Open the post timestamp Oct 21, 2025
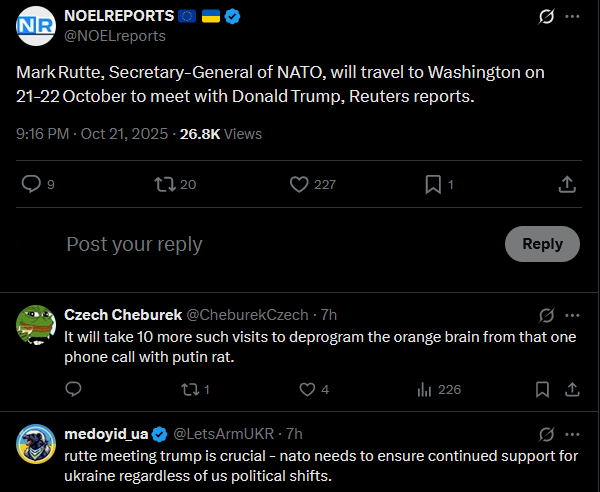 coord(129,133)
